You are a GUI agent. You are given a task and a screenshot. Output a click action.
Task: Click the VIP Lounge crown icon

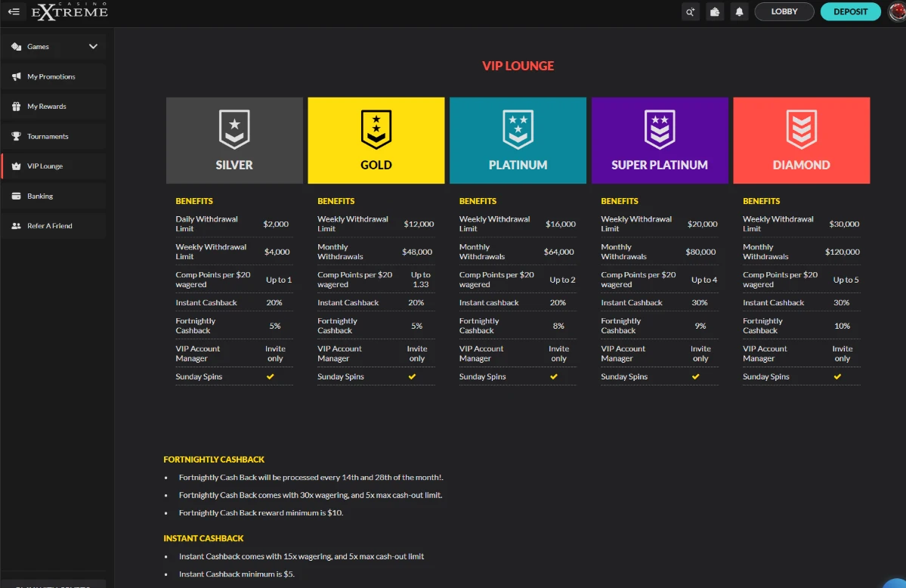click(16, 166)
